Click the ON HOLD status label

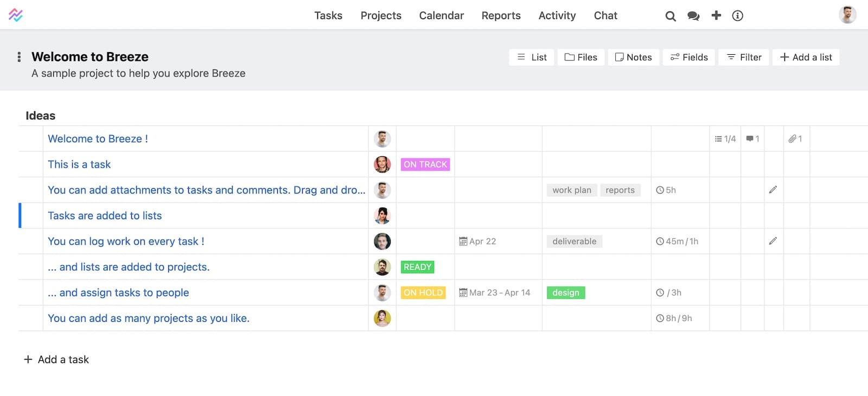[x=423, y=293]
